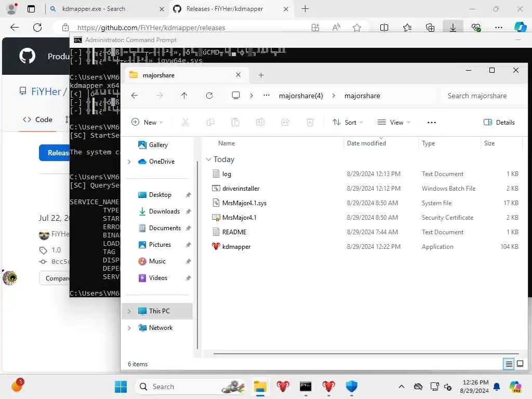532x399 pixels.
Task: Expand OneDrive in navigation pane
Action: 129,162
